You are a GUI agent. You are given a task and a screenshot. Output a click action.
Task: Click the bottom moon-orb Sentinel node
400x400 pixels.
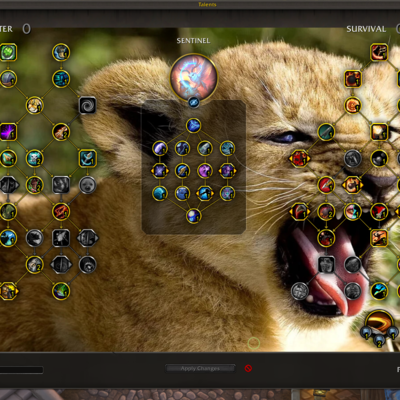pos(194,216)
